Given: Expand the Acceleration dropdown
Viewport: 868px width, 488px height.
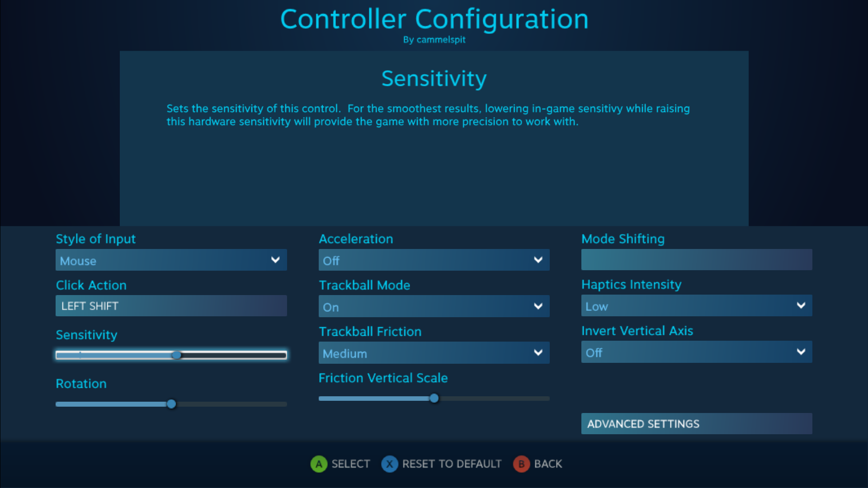Looking at the screenshot, I should (434, 260).
